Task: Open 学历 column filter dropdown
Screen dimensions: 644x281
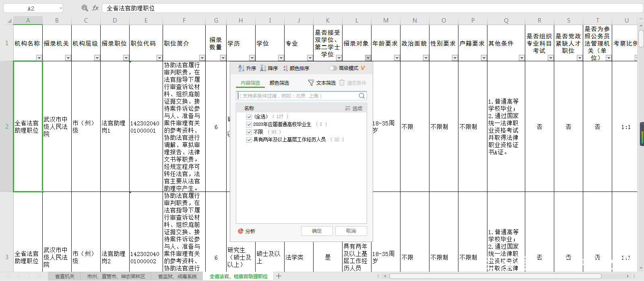Action: click(252, 58)
